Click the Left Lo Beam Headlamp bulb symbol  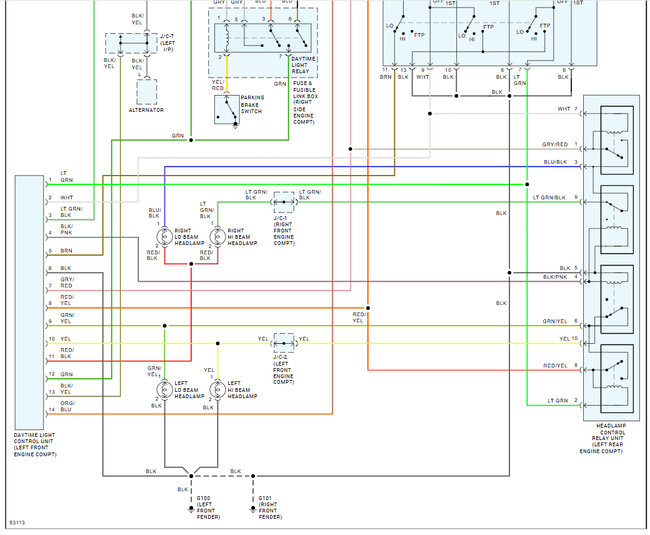tap(165, 390)
